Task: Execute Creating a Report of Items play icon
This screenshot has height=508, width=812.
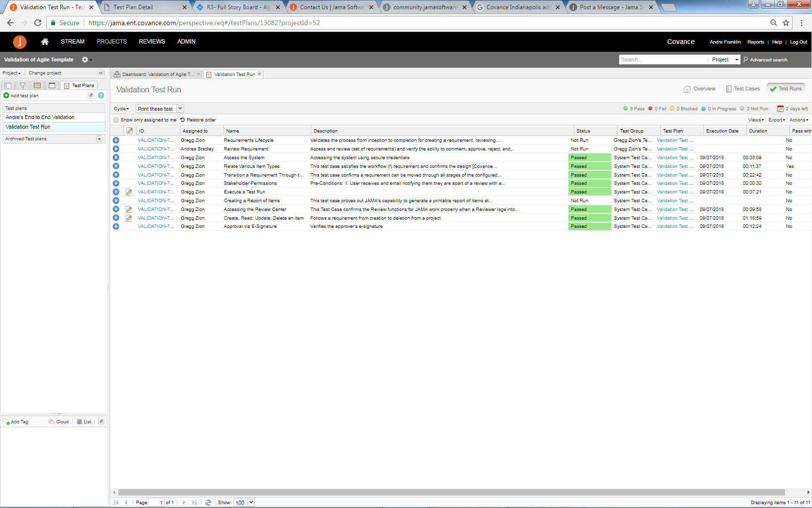Action: click(x=116, y=201)
